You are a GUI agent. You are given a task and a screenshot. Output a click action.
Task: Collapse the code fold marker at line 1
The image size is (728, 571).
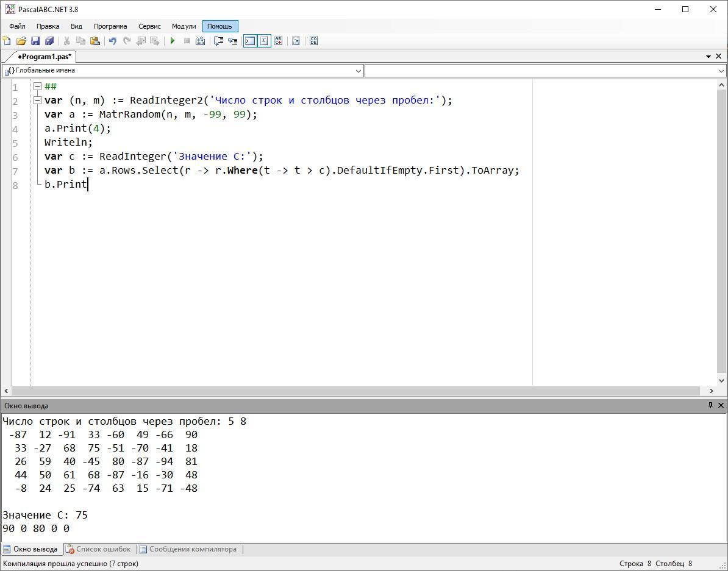point(37,87)
